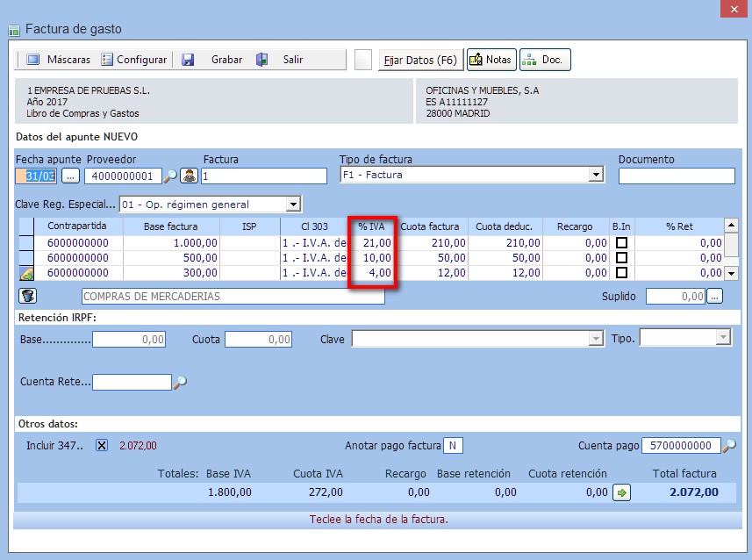Click the pencil edit marker on the 300,00 row
The image size is (752, 560).
point(26,273)
